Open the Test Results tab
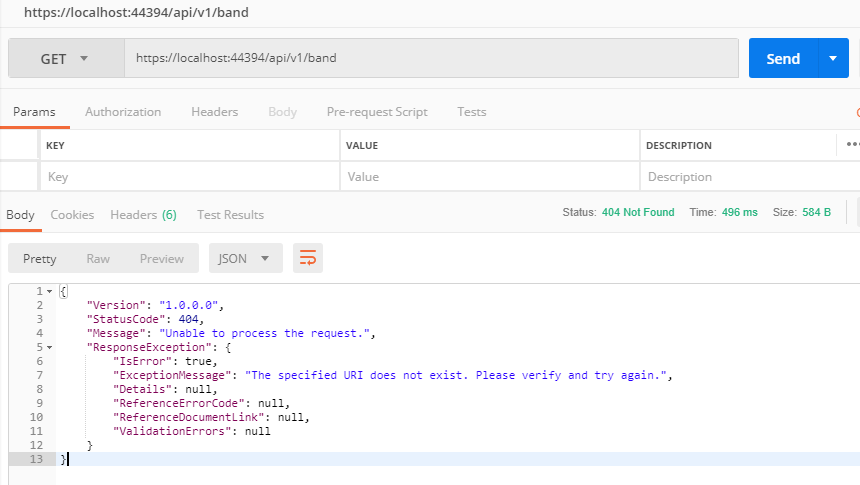Screen dimensions: 860x485 click(x=230, y=215)
